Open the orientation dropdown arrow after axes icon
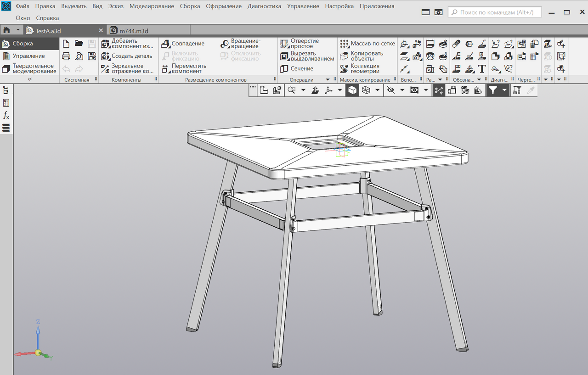Viewport: 588px width, 375px height. (x=340, y=90)
